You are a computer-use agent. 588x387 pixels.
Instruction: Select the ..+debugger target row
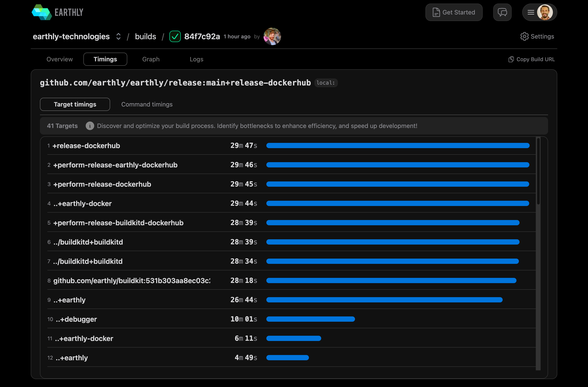[76, 319]
